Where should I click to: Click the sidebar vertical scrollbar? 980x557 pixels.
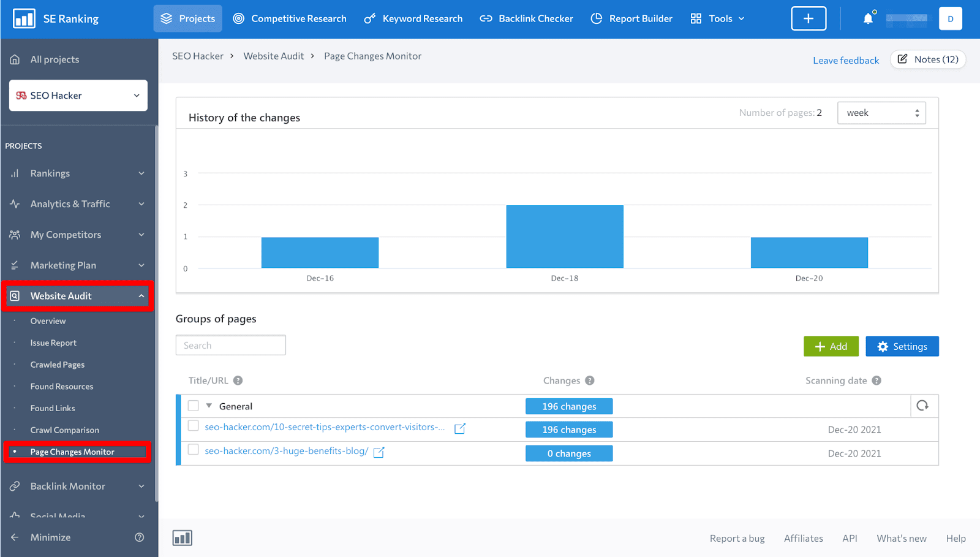click(x=156, y=313)
